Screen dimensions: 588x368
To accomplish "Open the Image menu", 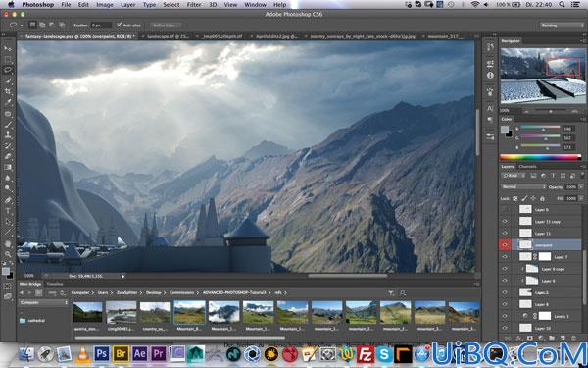I will (105, 5).
